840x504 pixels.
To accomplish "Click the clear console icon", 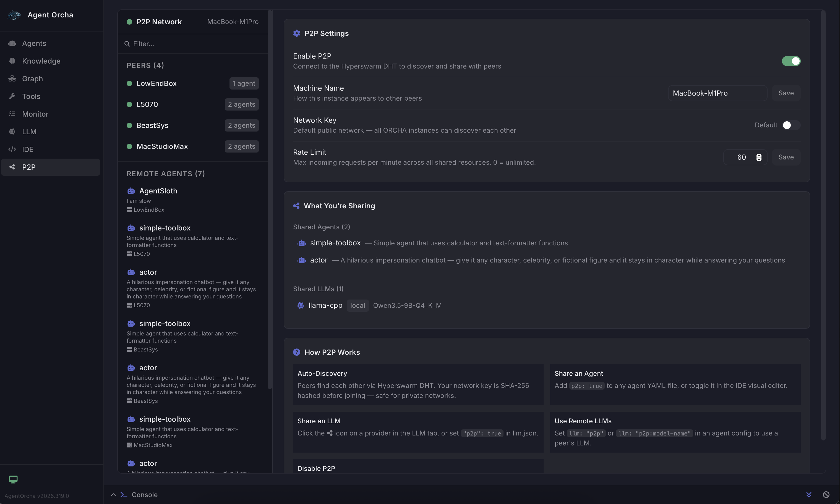I will coord(826,495).
